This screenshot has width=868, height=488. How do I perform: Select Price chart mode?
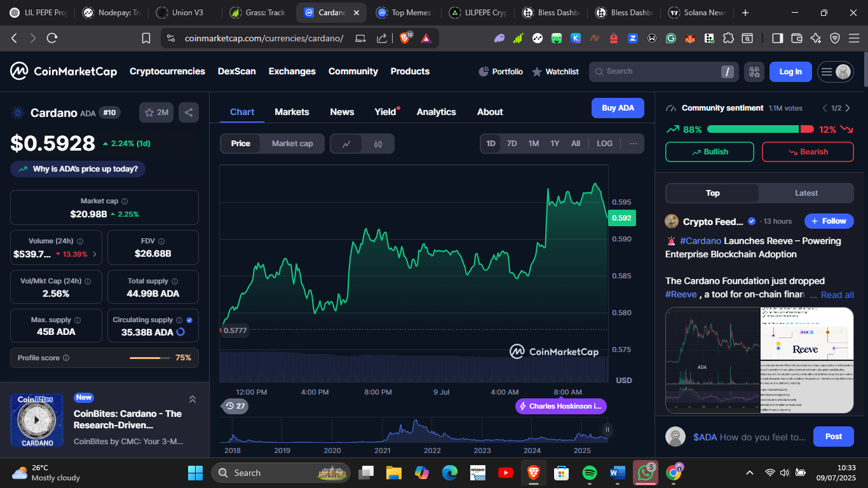pyautogui.click(x=241, y=144)
